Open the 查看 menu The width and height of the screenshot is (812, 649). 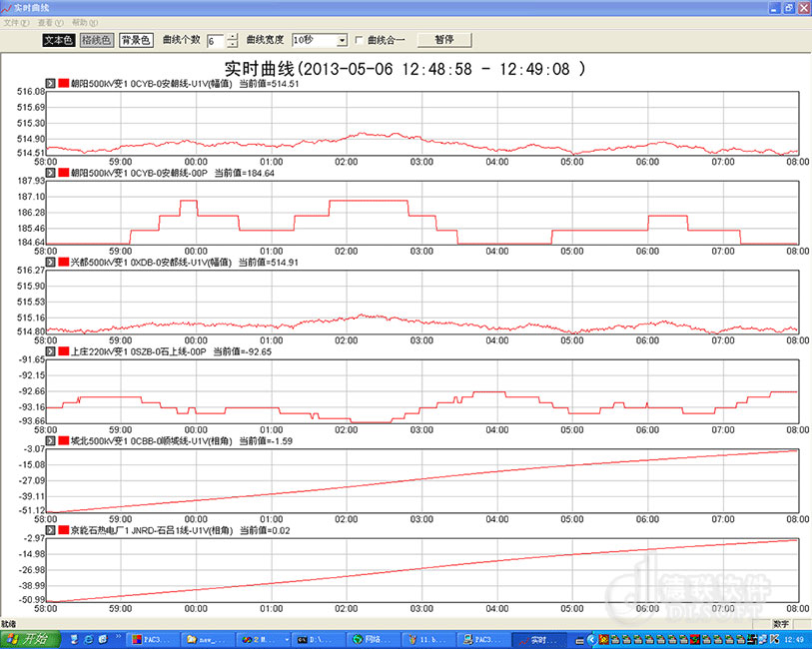[x=49, y=22]
